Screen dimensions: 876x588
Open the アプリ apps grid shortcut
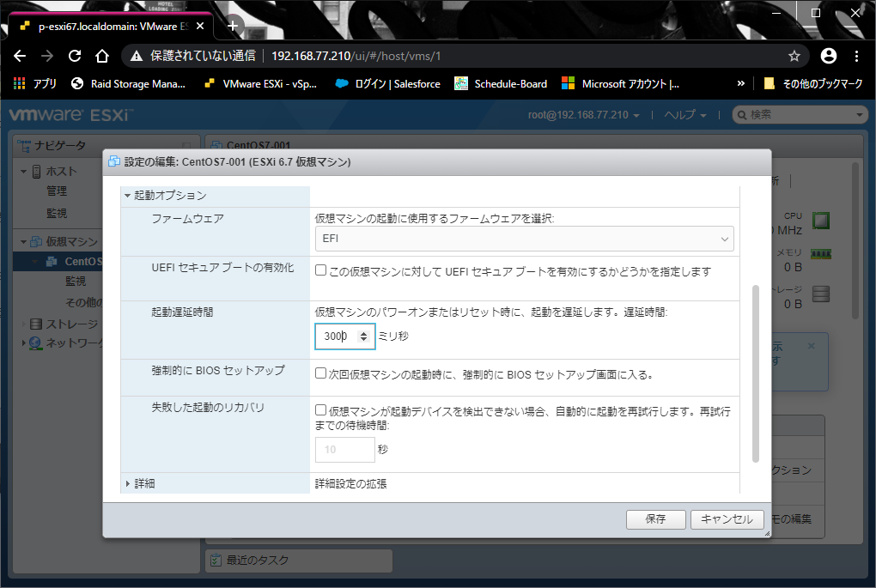coord(34,84)
